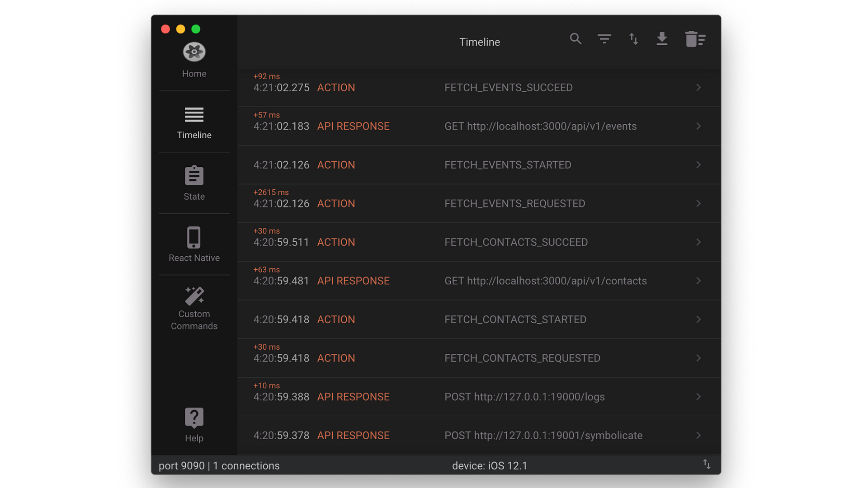
Task: Expand the POST symbolicate row chevron
Action: point(698,435)
